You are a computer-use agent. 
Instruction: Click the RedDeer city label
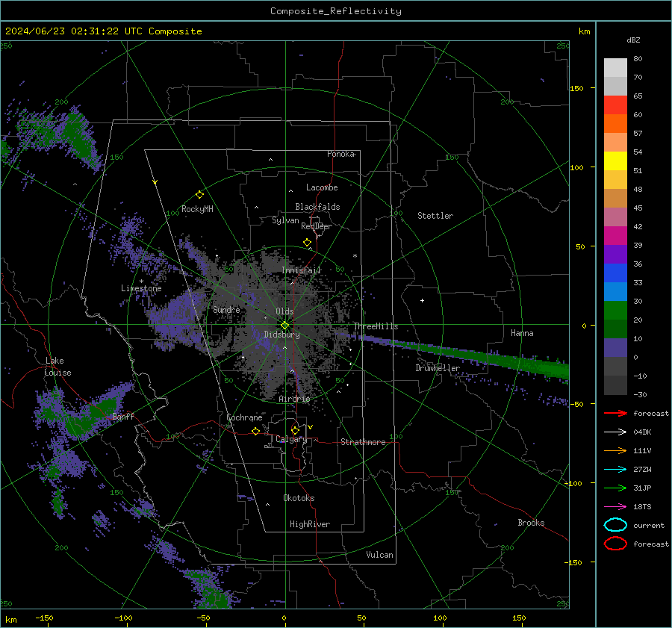[317, 226]
